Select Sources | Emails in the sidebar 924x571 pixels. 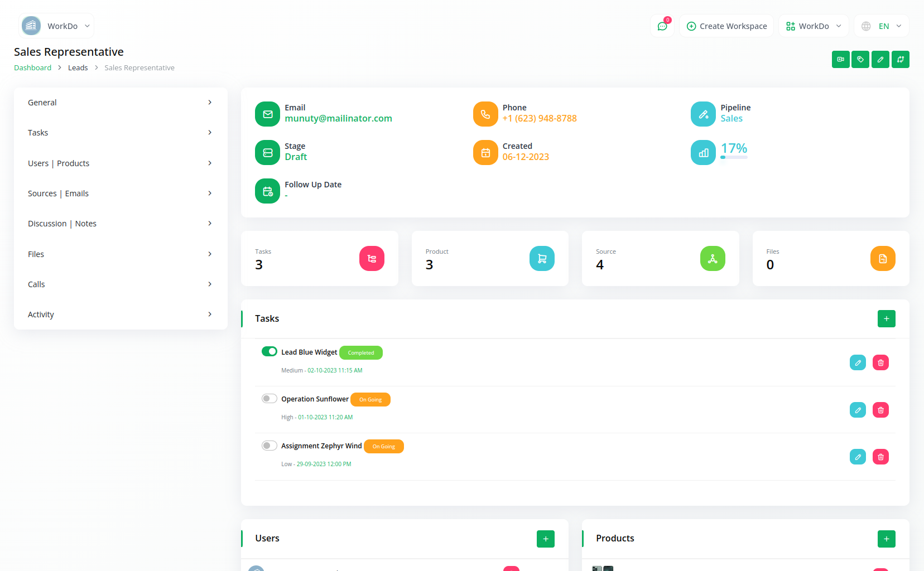pos(120,193)
